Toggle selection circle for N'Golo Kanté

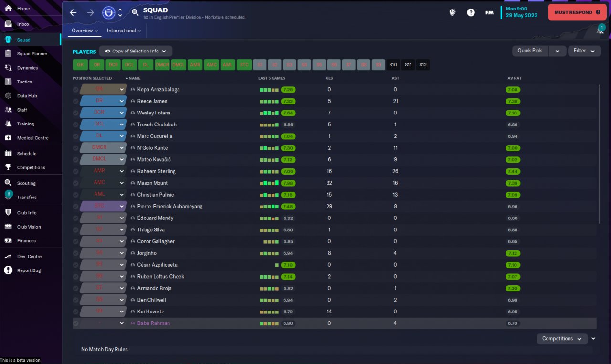(76, 148)
